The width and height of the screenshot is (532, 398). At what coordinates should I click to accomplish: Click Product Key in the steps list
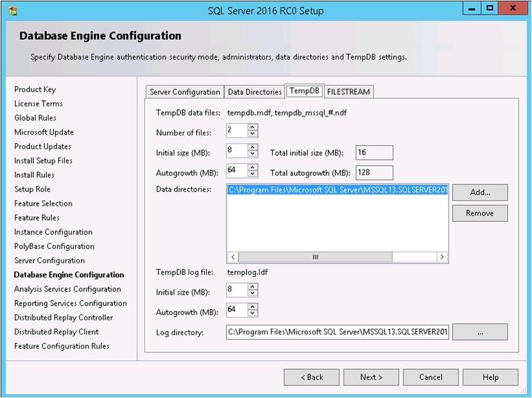point(35,90)
